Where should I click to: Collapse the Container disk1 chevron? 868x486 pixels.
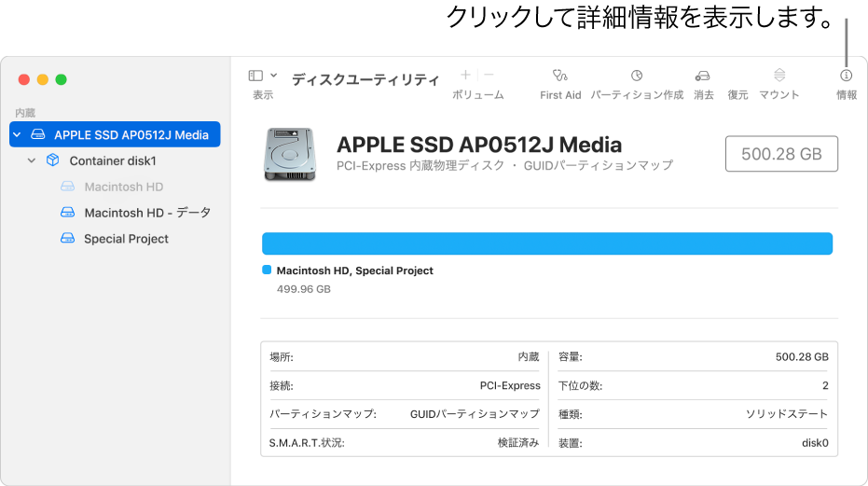pyautogui.click(x=32, y=160)
